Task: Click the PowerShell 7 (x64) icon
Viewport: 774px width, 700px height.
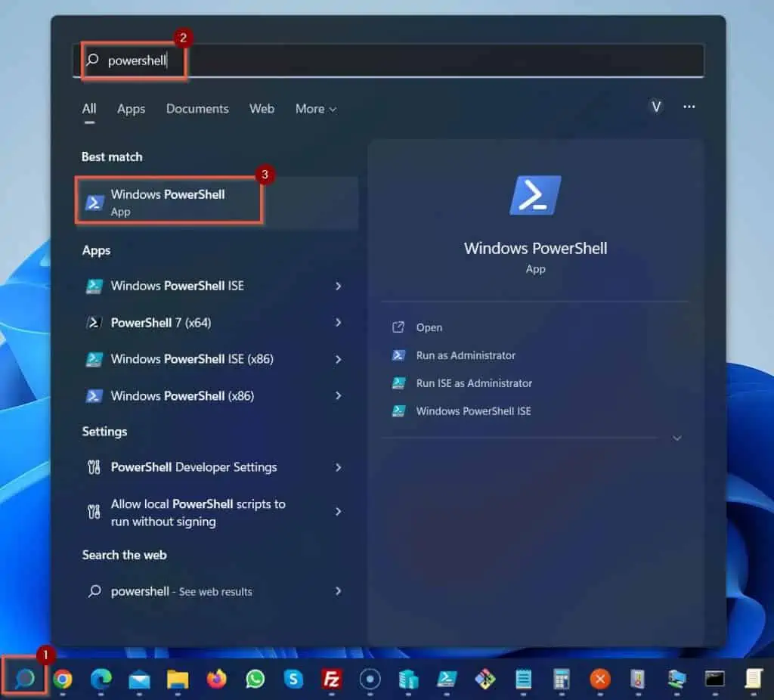Action: 94,322
